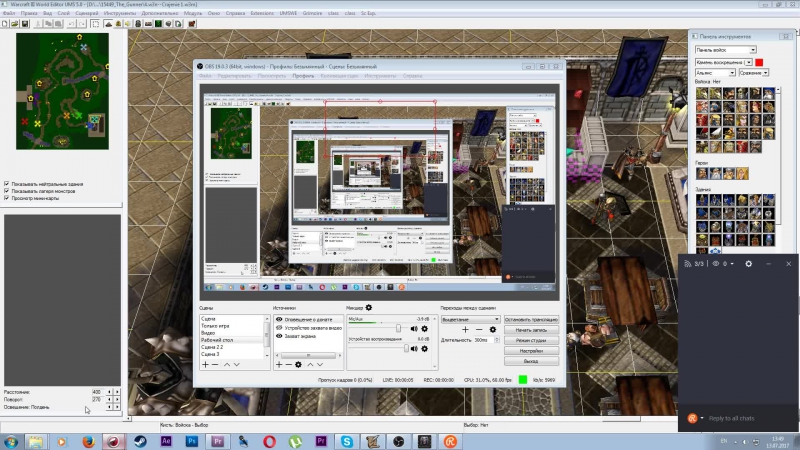The width and height of the screenshot is (800, 450).
Task: Open the 'Grimoire' menu
Action: pos(312,13)
